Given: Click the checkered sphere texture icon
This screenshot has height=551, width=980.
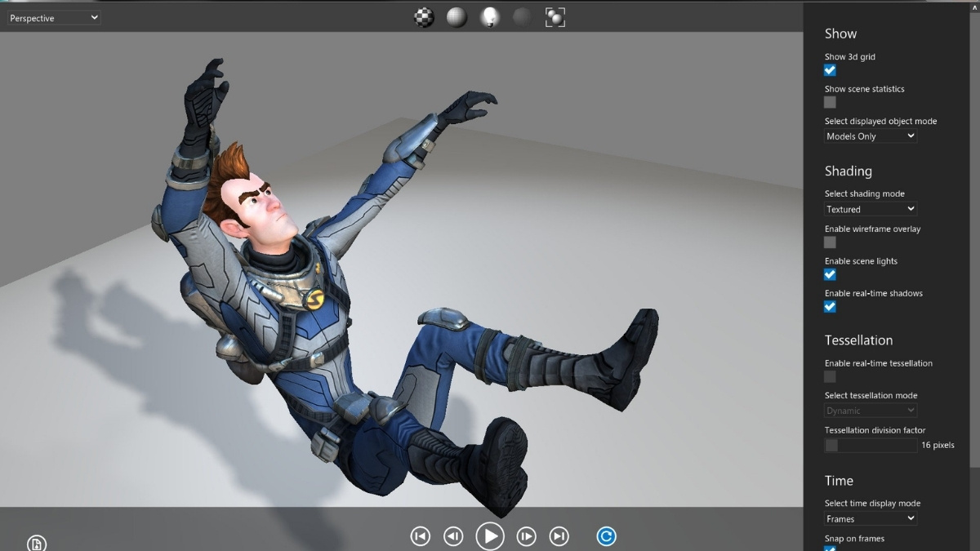Looking at the screenshot, I should 424,17.
